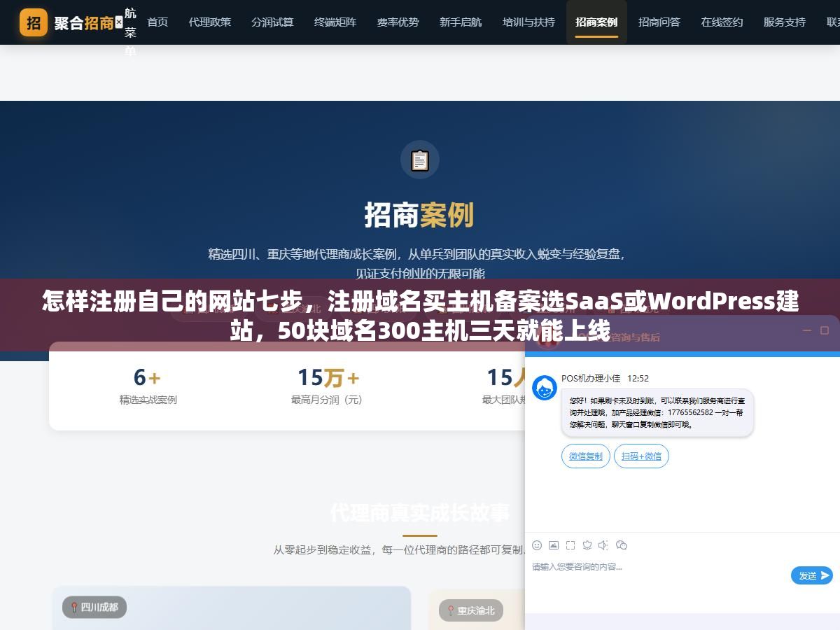Click the 聚合招商 logo icon

pos(34,22)
